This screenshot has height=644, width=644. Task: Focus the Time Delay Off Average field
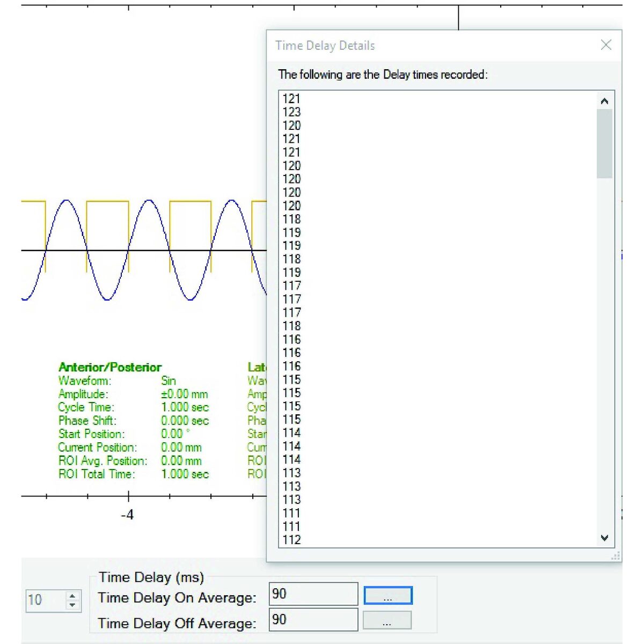pyautogui.click(x=313, y=619)
